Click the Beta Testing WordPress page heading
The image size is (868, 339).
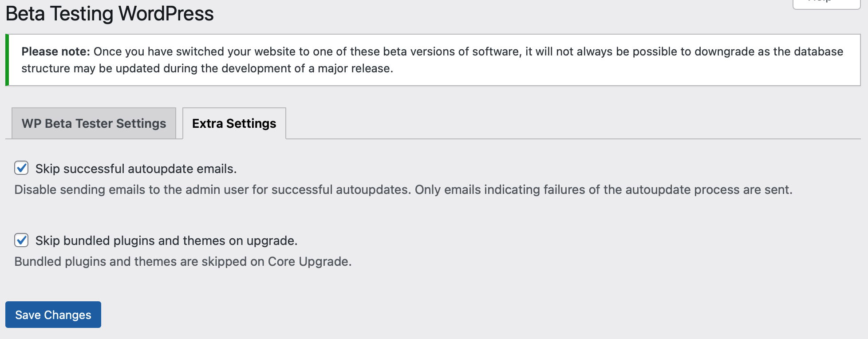point(110,14)
